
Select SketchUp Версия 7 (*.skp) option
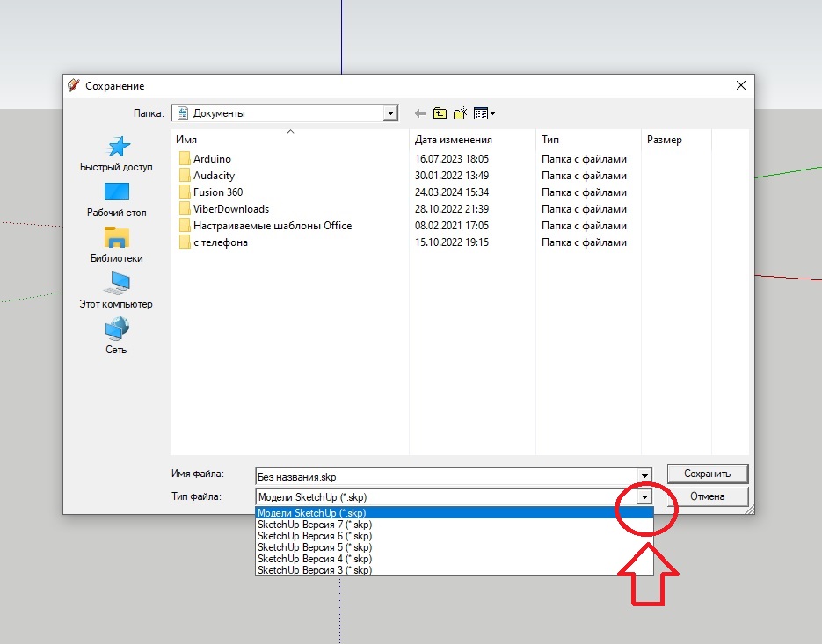[315, 525]
